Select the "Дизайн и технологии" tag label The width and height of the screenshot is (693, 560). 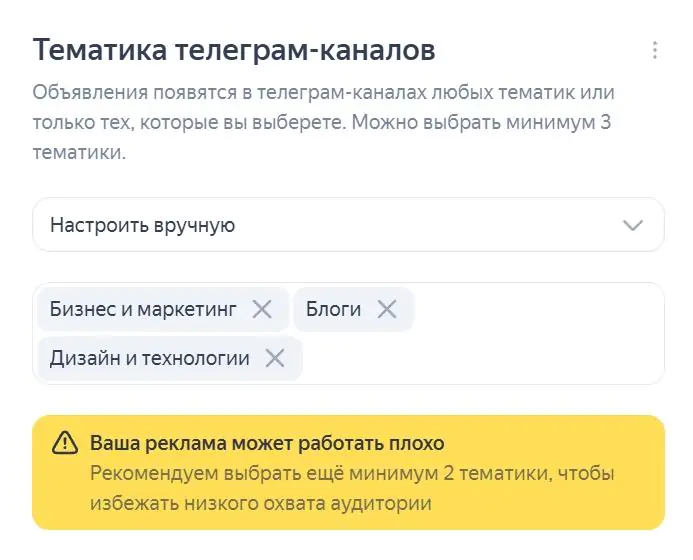pyautogui.click(x=149, y=358)
